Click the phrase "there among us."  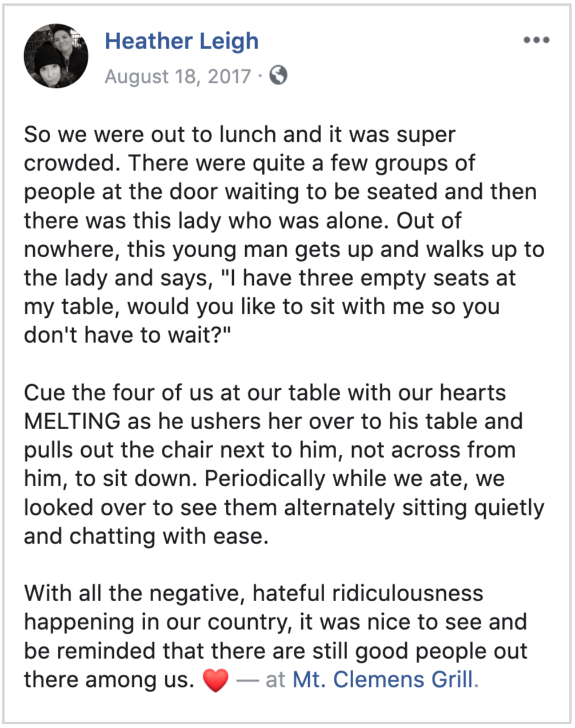pyautogui.click(x=109, y=679)
